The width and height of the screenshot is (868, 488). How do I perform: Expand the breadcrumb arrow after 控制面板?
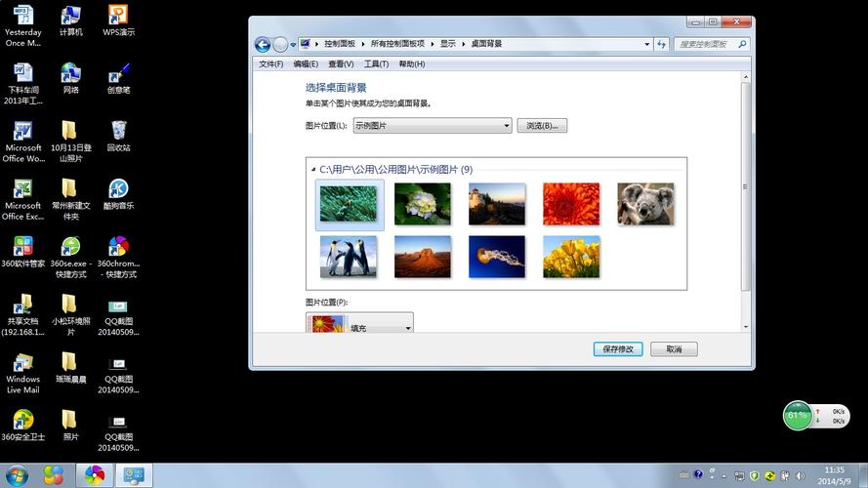363,44
